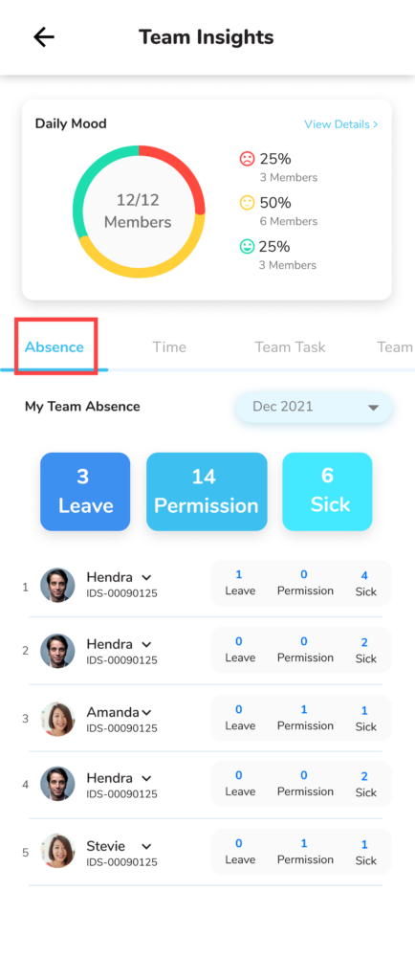Open Stevie's profile avatar
The image size is (415, 980).
(57, 851)
